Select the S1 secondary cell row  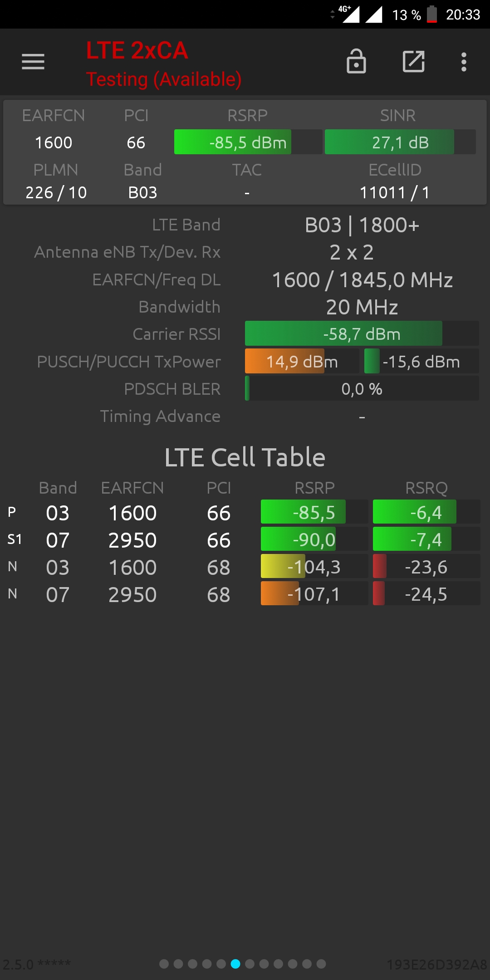[244, 539]
